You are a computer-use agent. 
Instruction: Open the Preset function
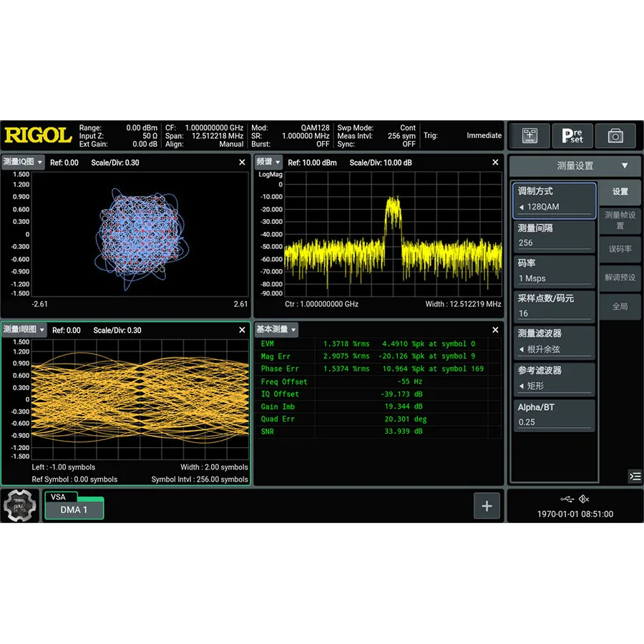point(572,136)
